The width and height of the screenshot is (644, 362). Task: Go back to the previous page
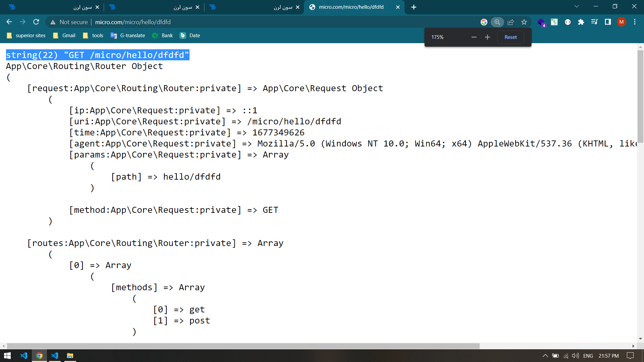[9, 22]
